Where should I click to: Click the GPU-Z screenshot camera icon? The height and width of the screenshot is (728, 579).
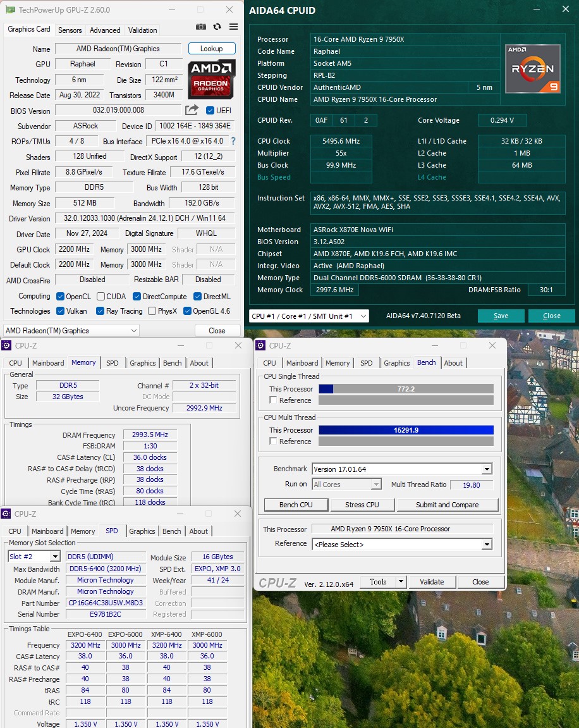[201, 27]
